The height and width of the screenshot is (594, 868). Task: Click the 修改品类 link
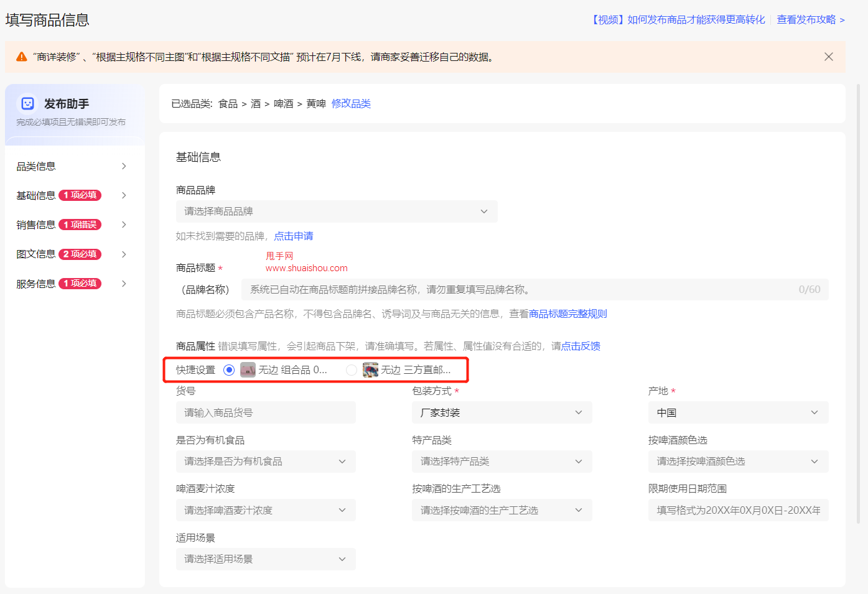pyautogui.click(x=351, y=103)
